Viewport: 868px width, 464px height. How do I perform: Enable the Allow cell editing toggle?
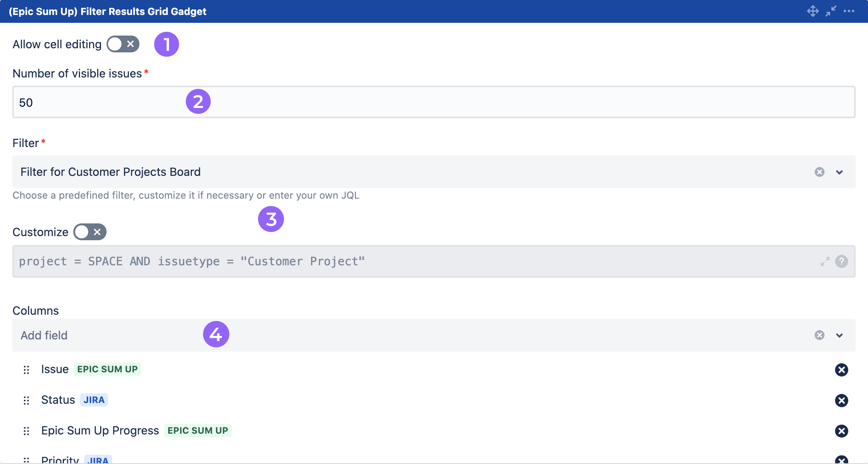pyautogui.click(x=123, y=44)
